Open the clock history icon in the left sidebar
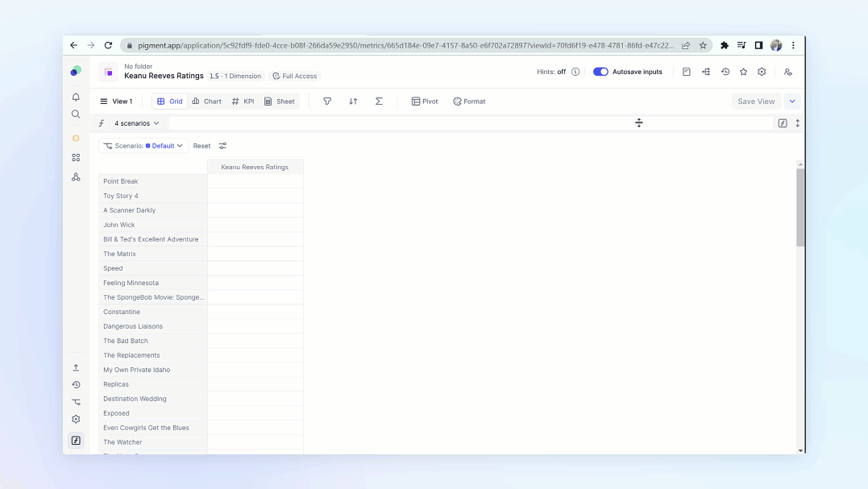868x489 pixels. coord(76,385)
